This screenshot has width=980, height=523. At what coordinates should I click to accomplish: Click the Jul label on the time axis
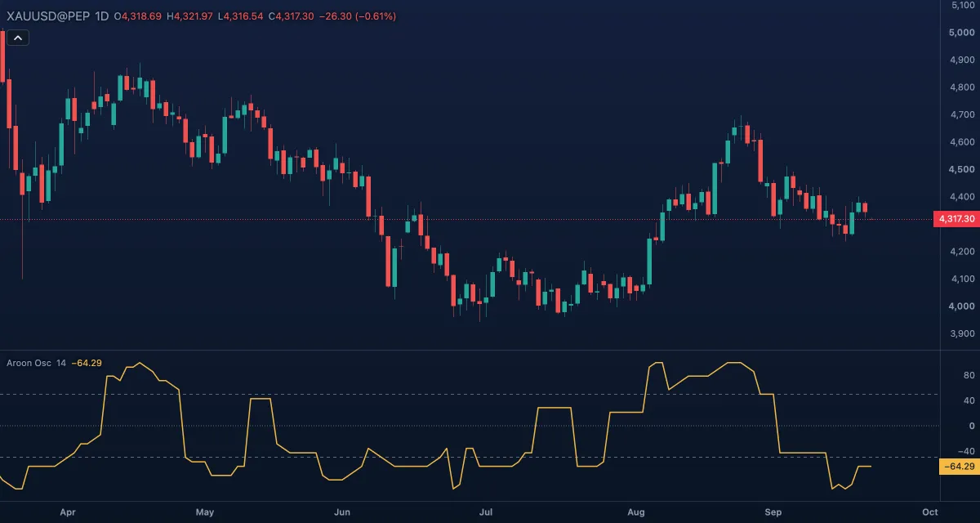tap(485, 512)
